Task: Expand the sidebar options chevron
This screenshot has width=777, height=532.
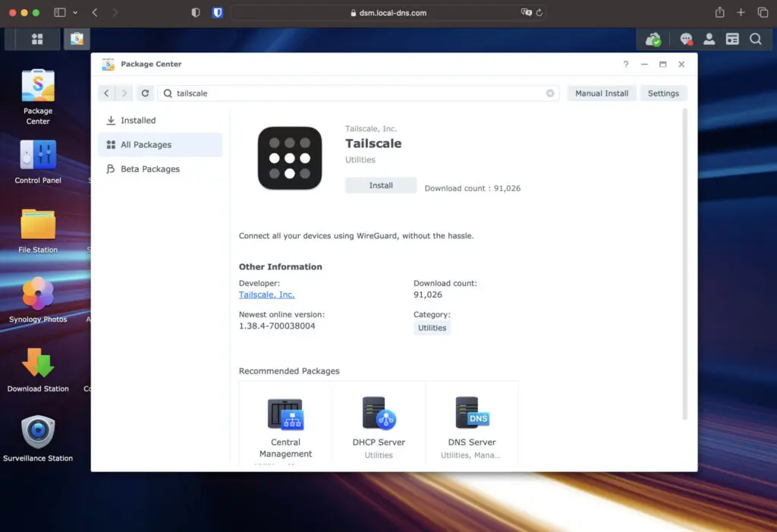Action: tap(75, 13)
